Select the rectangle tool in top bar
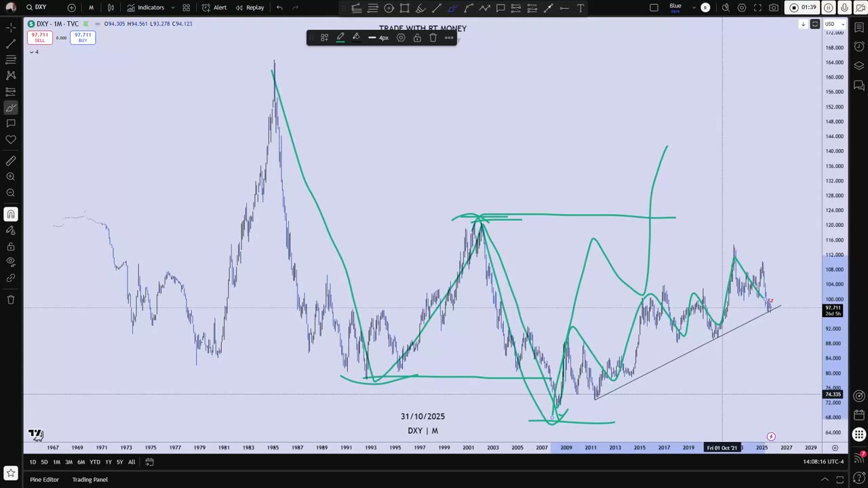Viewport: 868px width, 488px height. (x=404, y=8)
